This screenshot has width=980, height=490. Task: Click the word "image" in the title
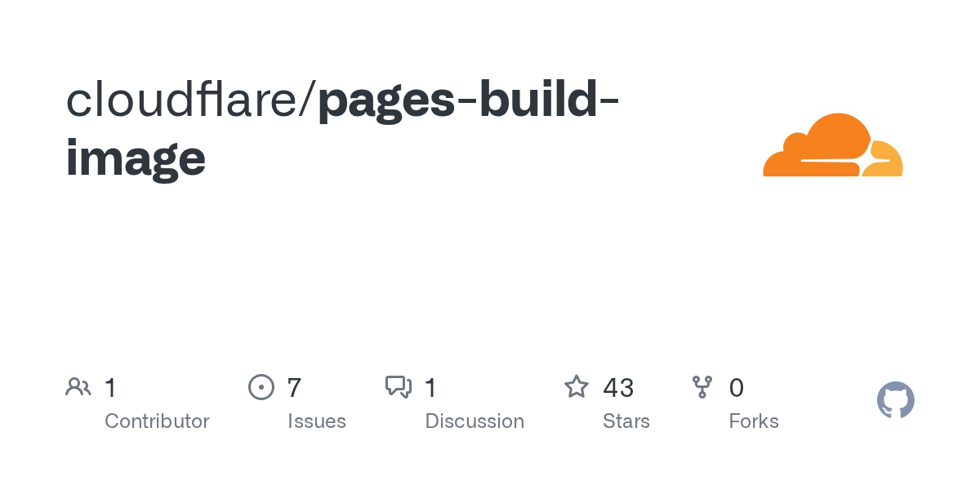136,158
